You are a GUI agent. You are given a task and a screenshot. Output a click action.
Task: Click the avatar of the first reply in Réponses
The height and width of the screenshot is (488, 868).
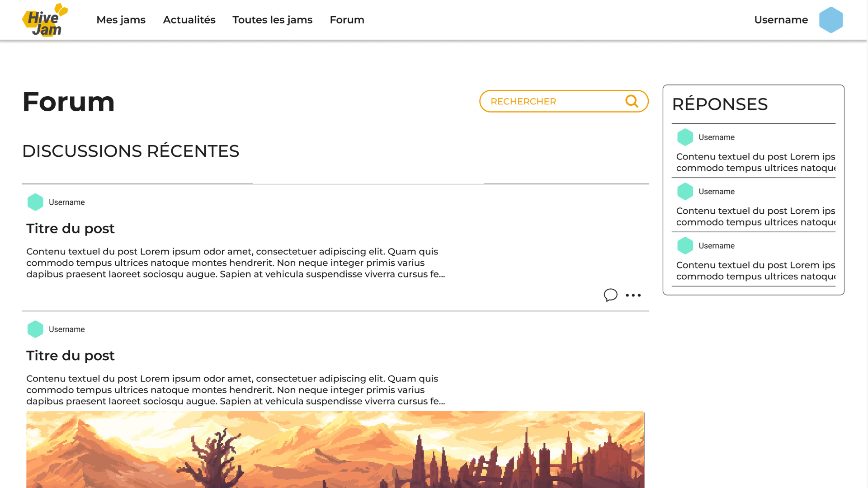685,137
